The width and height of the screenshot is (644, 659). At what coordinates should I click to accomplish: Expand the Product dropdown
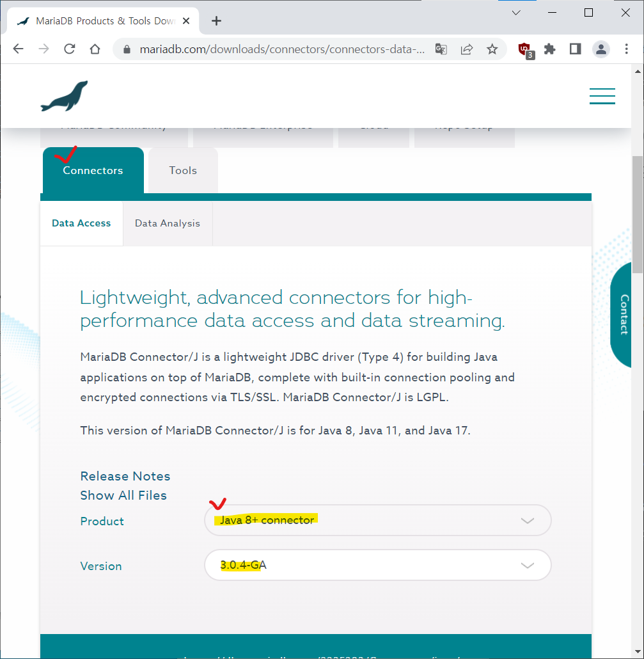378,520
